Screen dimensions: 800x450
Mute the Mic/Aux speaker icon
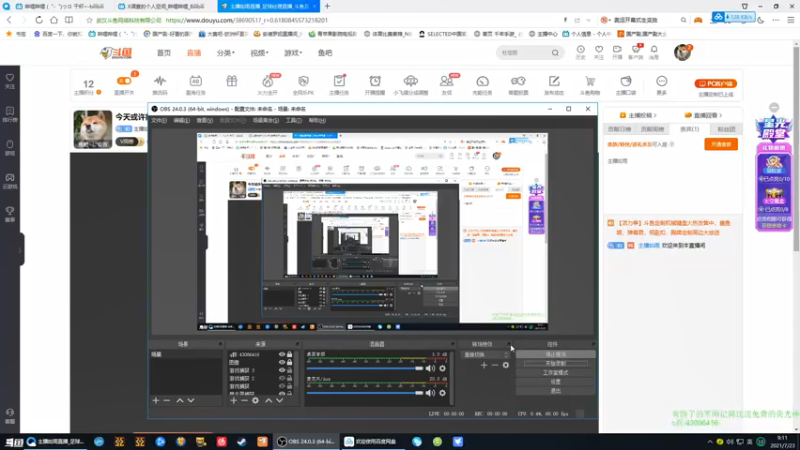[430, 393]
